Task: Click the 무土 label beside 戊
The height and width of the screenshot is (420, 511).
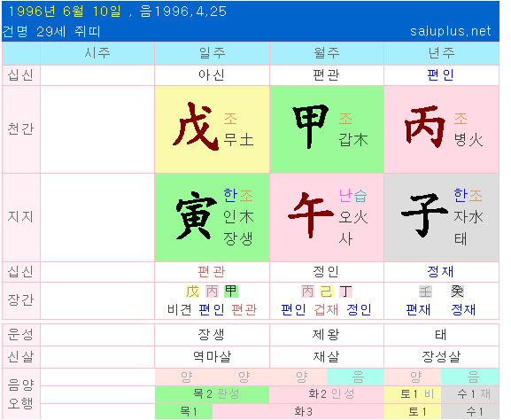Action: coord(238,140)
